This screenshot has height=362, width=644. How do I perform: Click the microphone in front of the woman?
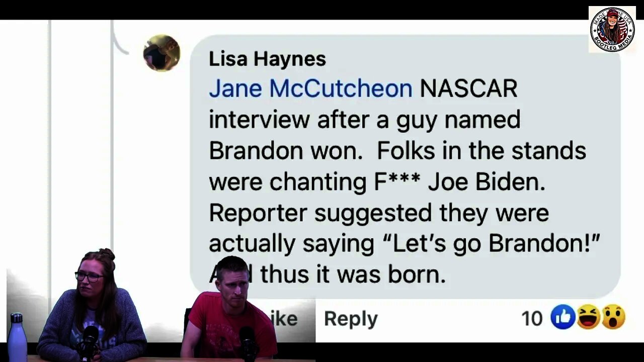pos(90,341)
